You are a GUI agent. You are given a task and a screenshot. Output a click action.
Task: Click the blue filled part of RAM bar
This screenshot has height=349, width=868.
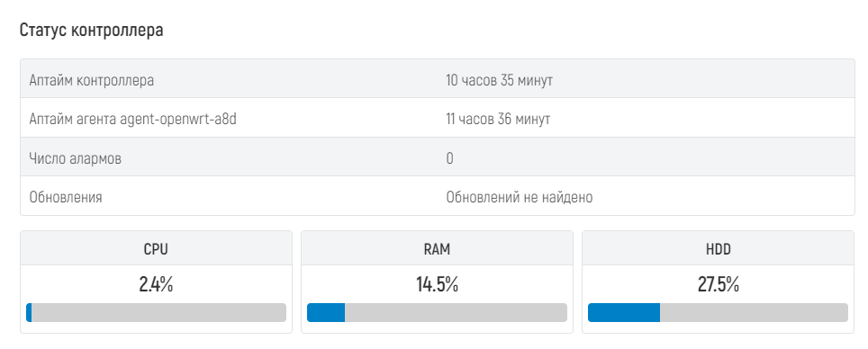coord(326,312)
